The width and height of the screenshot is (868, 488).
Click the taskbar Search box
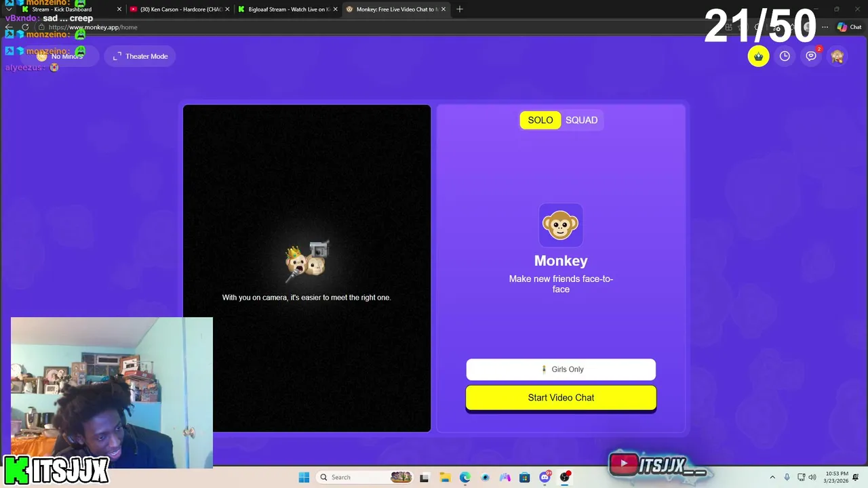click(365, 477)
